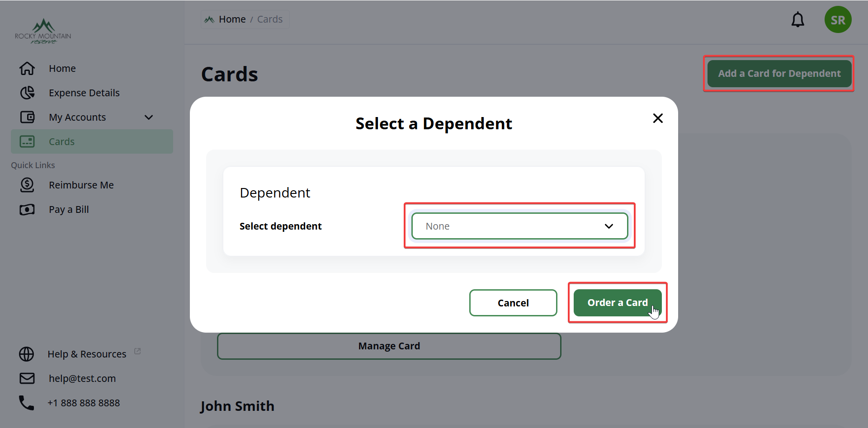Click the email envelope icon

click(27, 378)
